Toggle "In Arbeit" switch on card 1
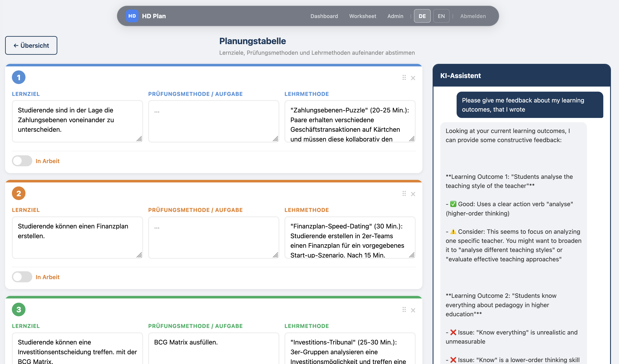Viewport: 619px width, 364px height. pos(22,161)
